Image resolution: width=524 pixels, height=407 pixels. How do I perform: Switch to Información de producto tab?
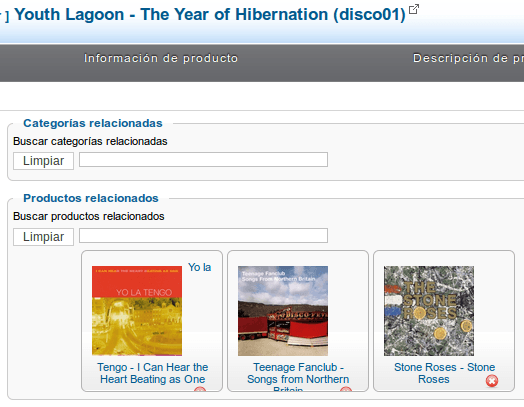coord(161,58)
